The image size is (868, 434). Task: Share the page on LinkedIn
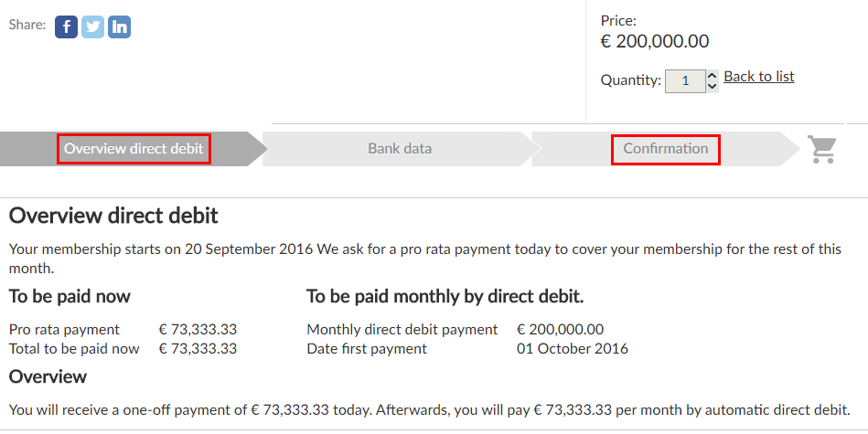[x=119, y=26]
